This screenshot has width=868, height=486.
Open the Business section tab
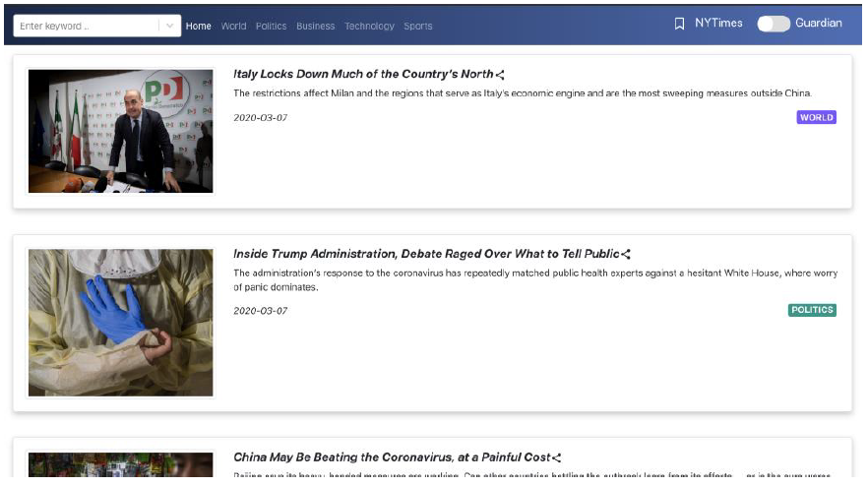pyautogui.click(x=315, y=26)
